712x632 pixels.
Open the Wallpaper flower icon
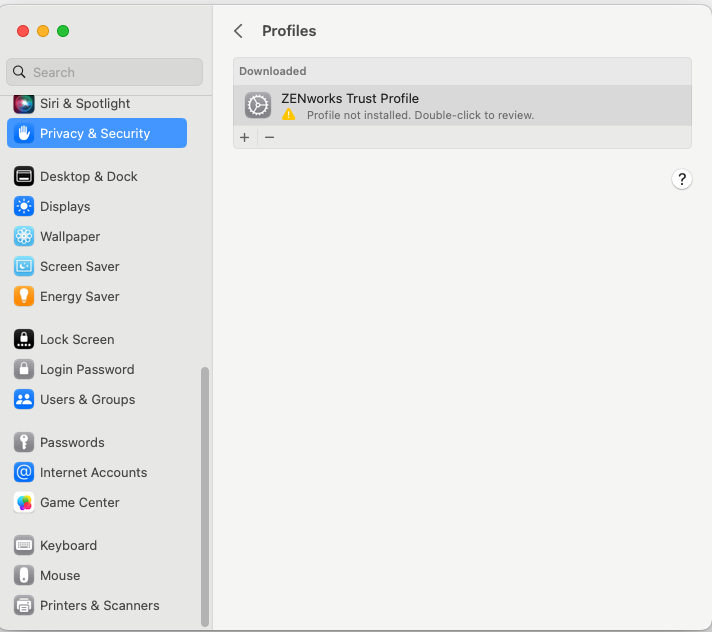pyautogui.click(x=24, y=236)
